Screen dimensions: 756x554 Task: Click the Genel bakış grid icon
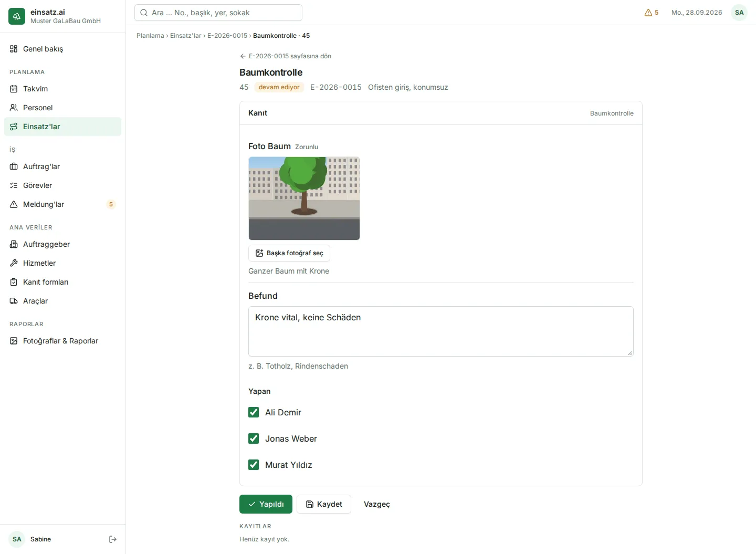(14, 49)
